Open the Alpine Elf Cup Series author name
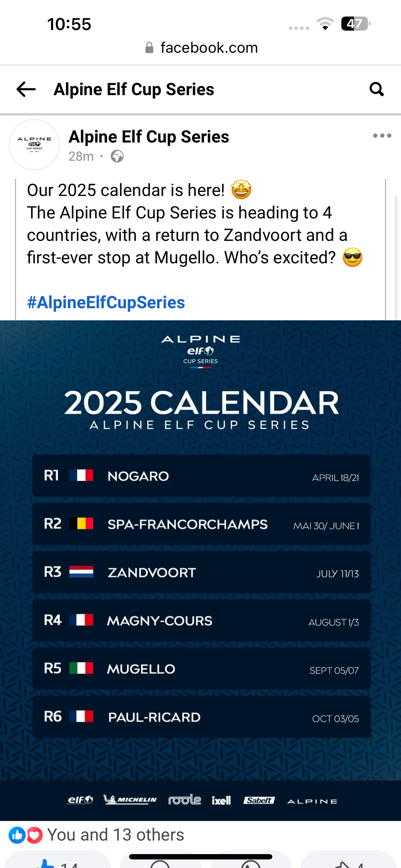The width and height of the screenshot is (401, 868). (149, 137)
